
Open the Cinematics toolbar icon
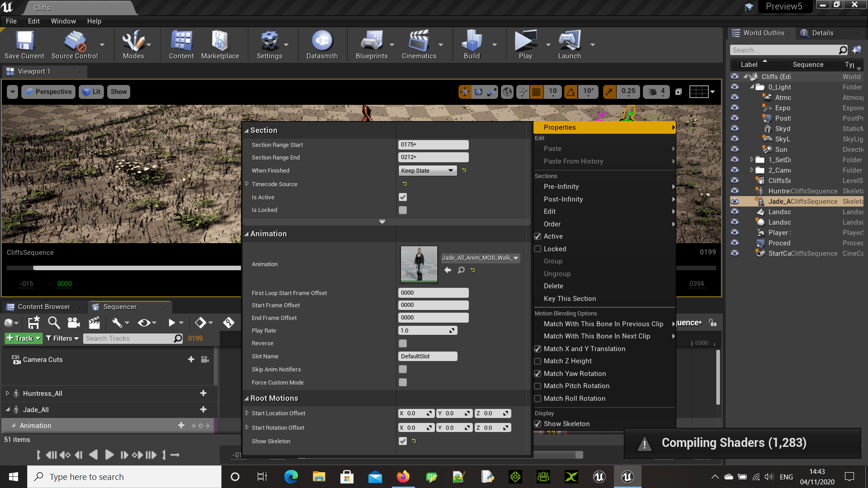(419, 45)
